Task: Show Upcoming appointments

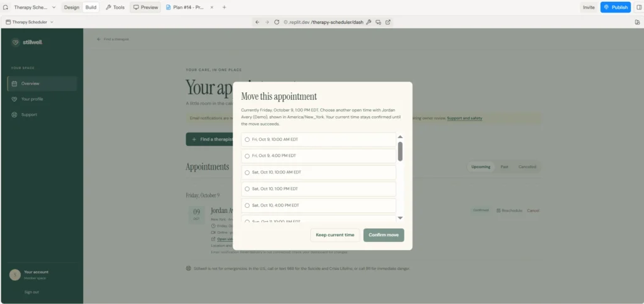Action: [x=480, y=167]
